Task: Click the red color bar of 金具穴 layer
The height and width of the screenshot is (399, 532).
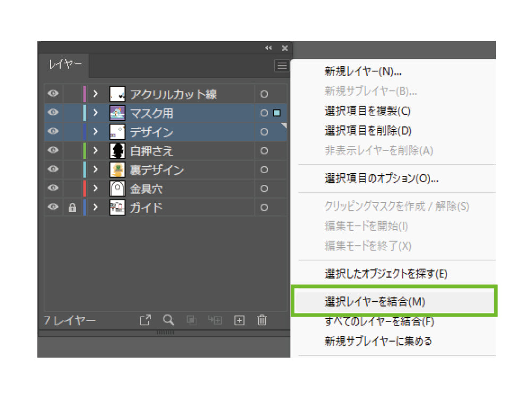Action: 85,189
